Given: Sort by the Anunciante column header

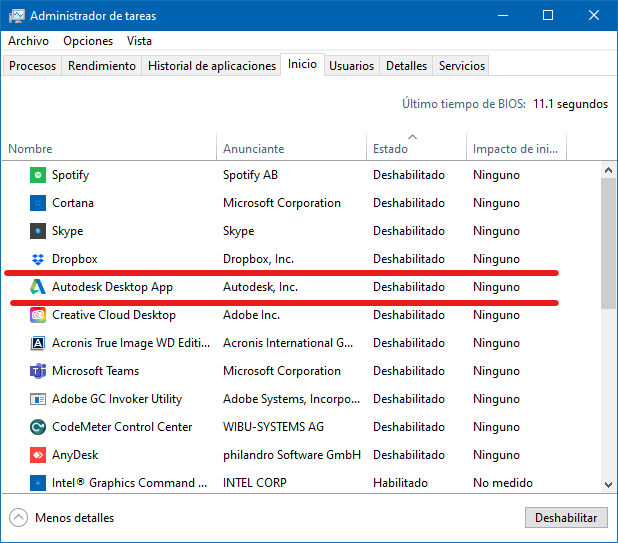Looking at the screenshot, I should click(291, 149).
